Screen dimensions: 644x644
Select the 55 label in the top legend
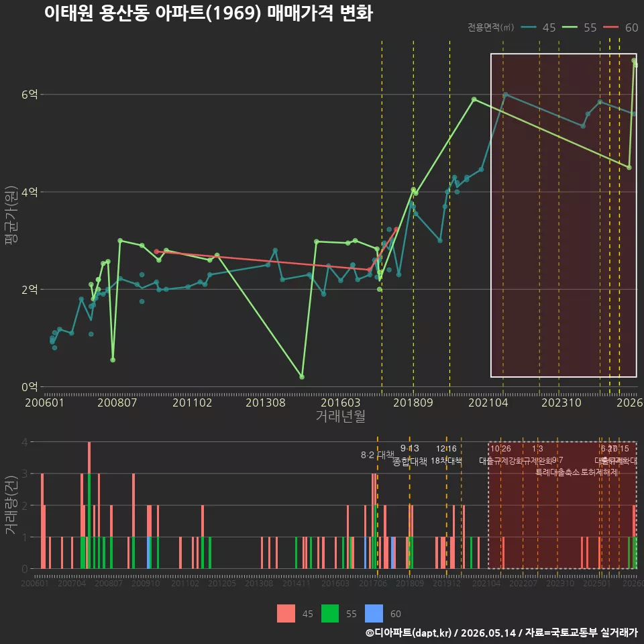tap(590, 28)
